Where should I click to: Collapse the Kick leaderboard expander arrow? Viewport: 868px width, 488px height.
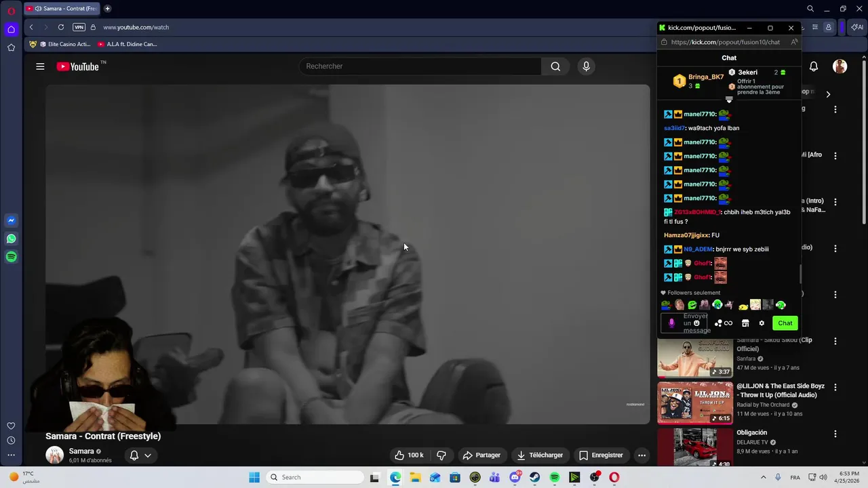[x=729, y=100]
